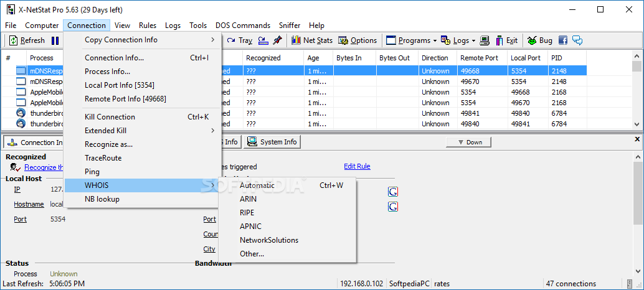Select Remote Port Info [49668]
The height and width of the screenshot is (290, 644).
click(x=143, y=99)
